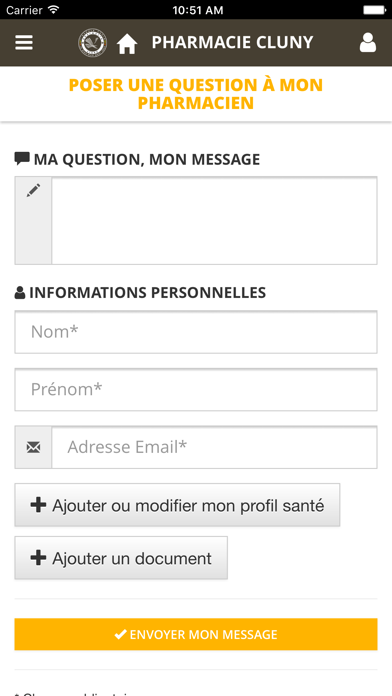Image resolution: width=392 pixels, height=696 pixels.
Task: Tap the speech bubble icon by Ma Question
Action: [x=22, y=158]
